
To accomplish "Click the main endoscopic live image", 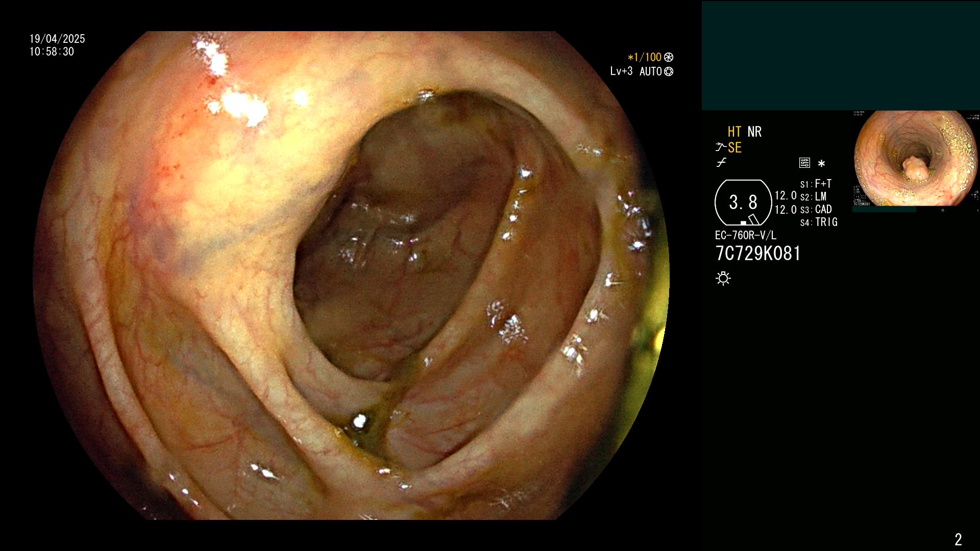I will click(351, 275).
